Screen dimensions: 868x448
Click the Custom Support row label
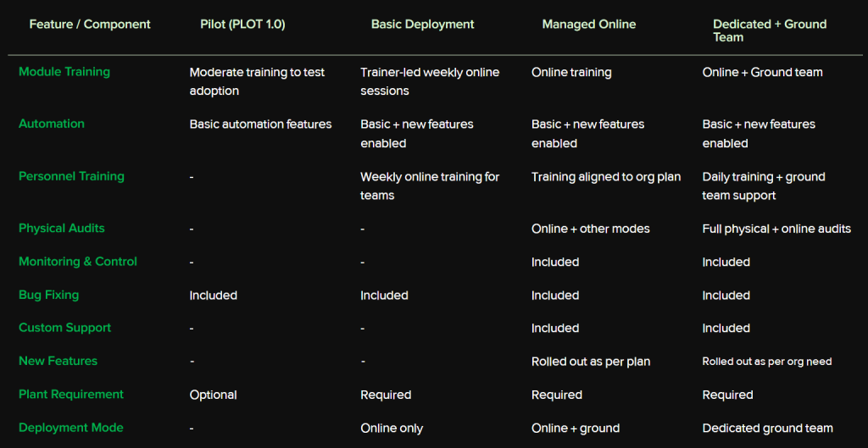pyautogui.click(x=65, y=328)
